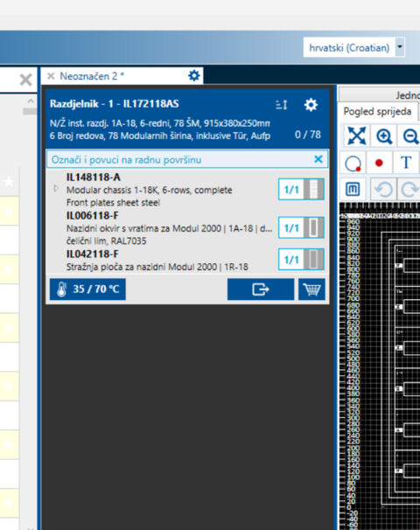
Task: Open the hrvatski (Croatian) language dropdown
Action: tap(400, 47)
